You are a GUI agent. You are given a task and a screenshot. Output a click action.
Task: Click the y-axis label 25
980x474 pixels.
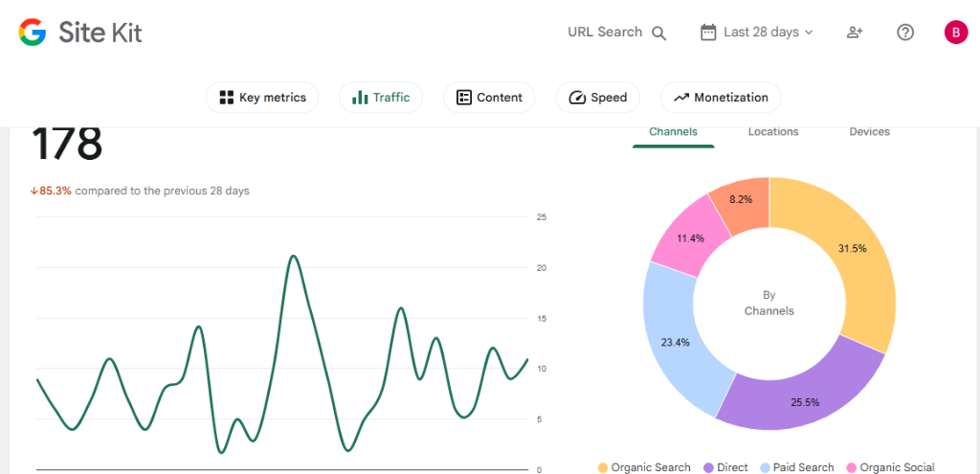pos(542,217)
